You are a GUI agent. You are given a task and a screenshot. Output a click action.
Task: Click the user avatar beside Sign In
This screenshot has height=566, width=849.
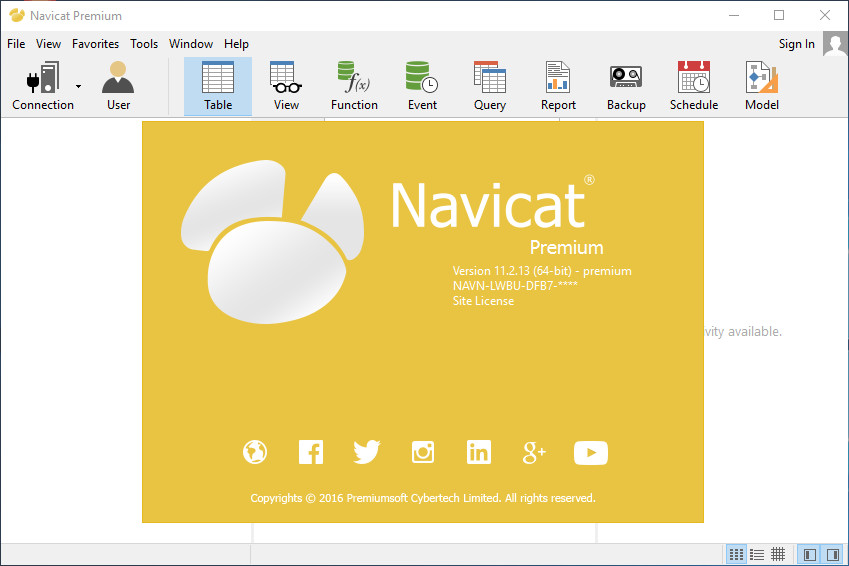(835, 43)
